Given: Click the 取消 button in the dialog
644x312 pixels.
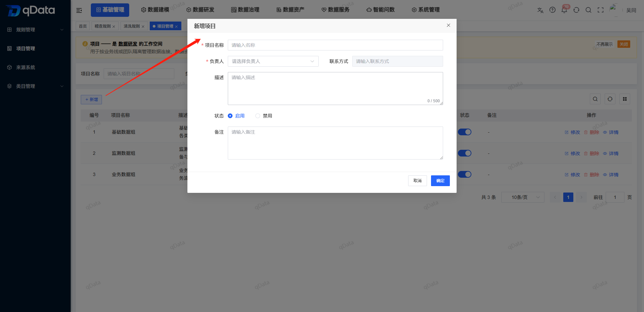Looking at the screenshot, I should [x=418, y=181].
